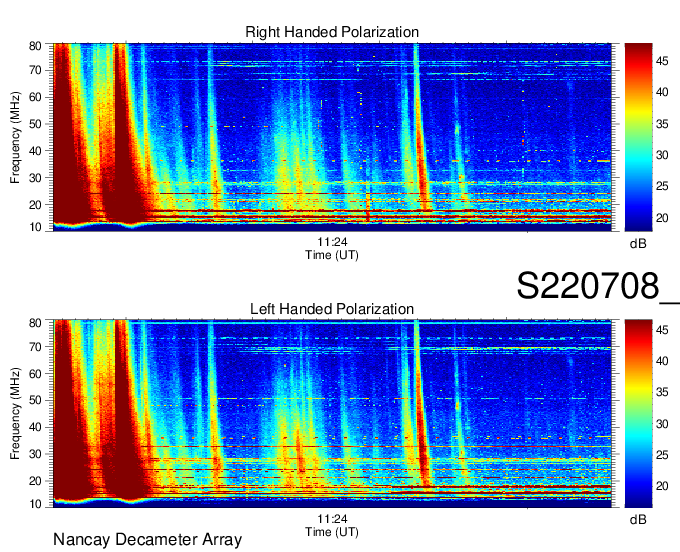Click the Time (UT) label of upper plot
The height and width of the screenshot is (552, 680).
tap(332, 255)
